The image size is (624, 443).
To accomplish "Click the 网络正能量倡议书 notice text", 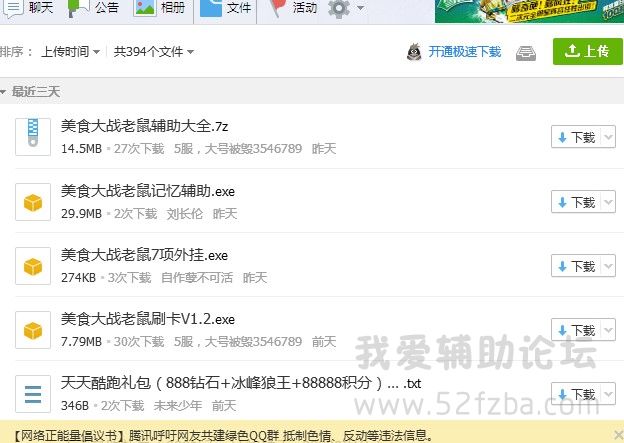I will click(224, 435).
